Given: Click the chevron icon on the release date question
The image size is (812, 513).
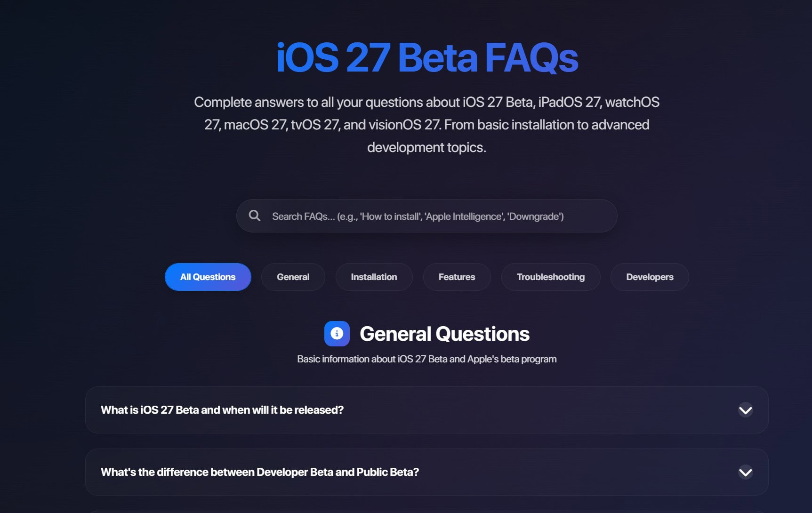Looking at the screenshot, I should click(x=745, y=410).
